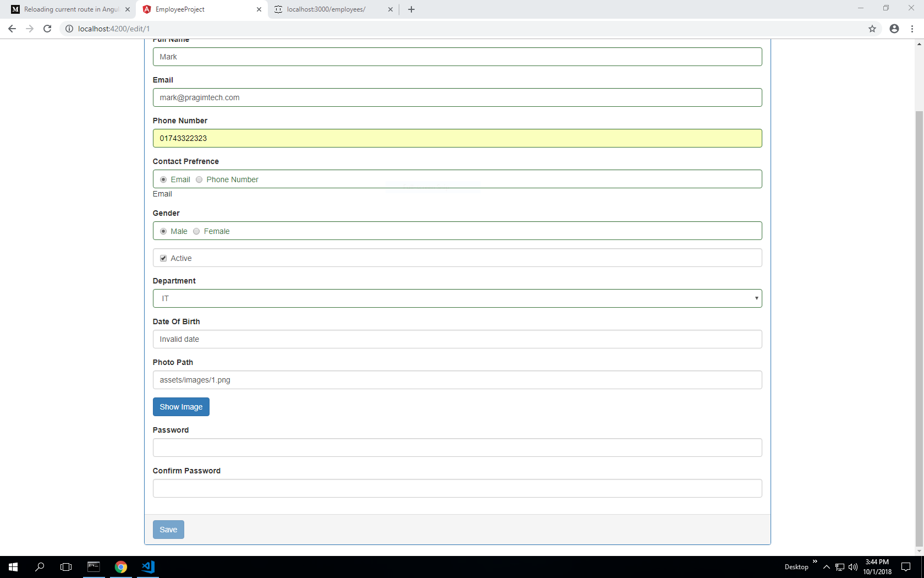This screenshot has width=924, height=578.
Task: Open the Windows notification center
Action: click(906, 567)
